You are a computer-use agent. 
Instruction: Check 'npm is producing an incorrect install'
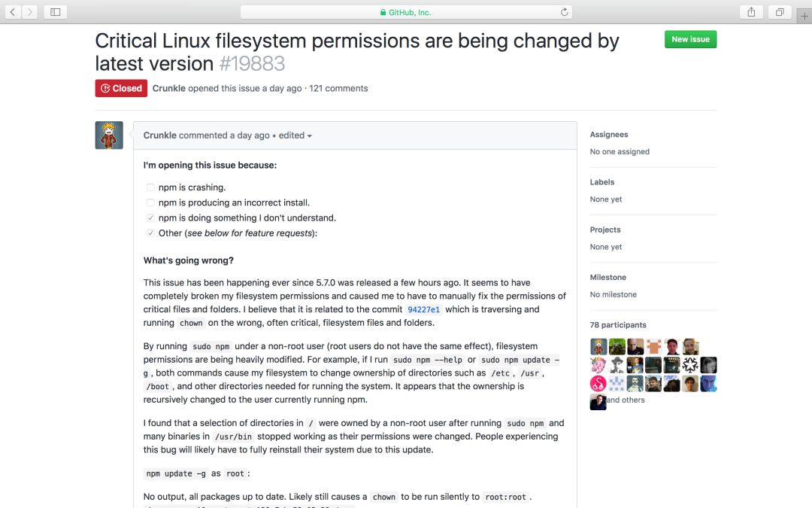pos(150,202)
